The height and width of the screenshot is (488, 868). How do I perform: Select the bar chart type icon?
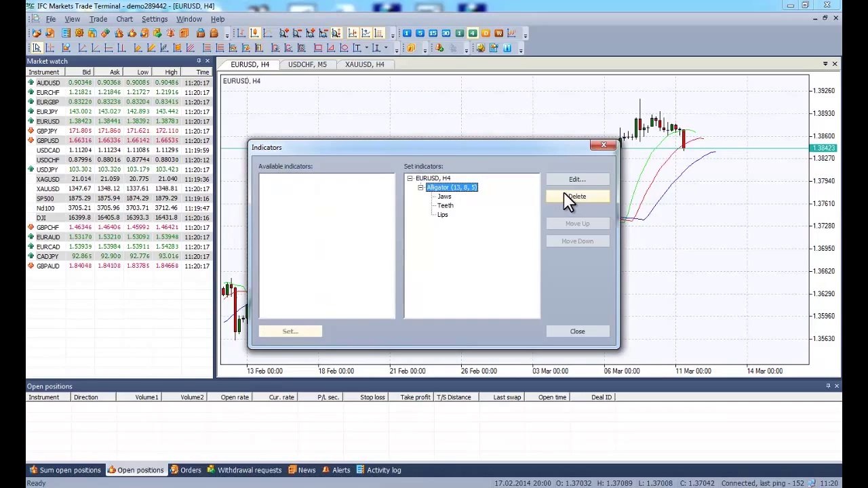click(x=241, y=33)
